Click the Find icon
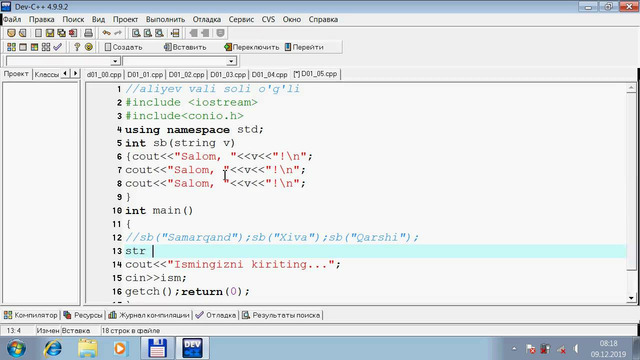The image size is (640, 360). [136, 33]
